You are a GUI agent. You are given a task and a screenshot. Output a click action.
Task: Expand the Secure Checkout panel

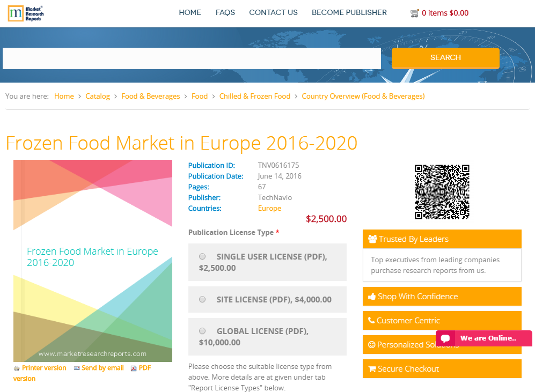tap(442, 369)
